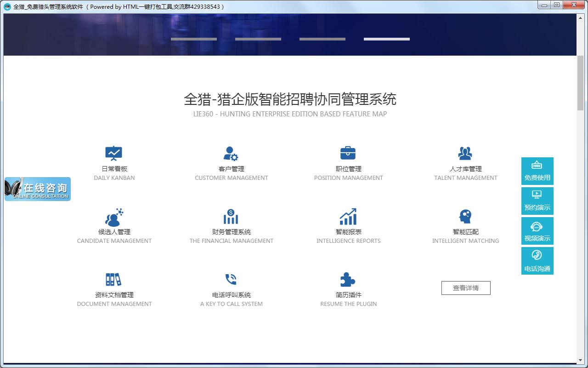
Task: Click the POSITION MANAGEMENT caption
Action: [349, 178]
